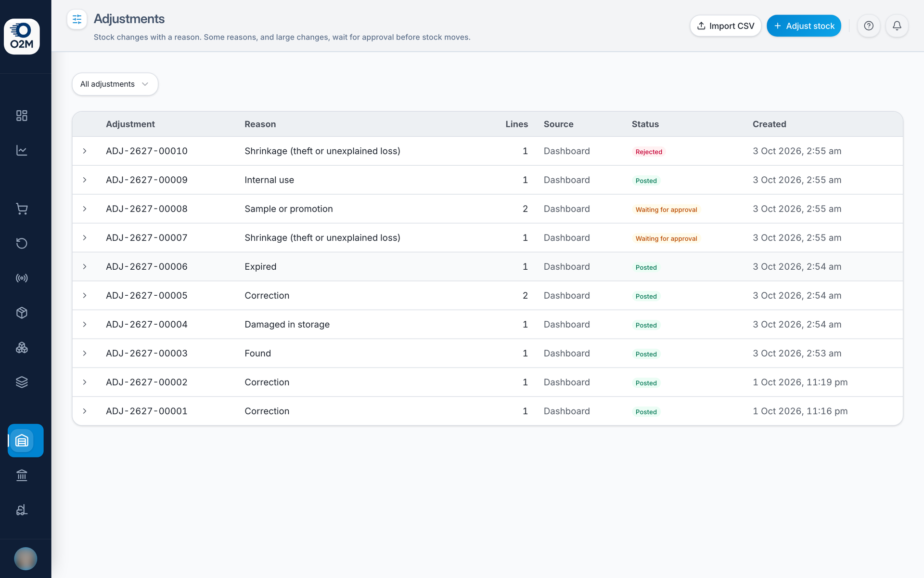The image size is (924, 578).
Task: Expand row ADJ-2627-00006
Action: point(85,267)
